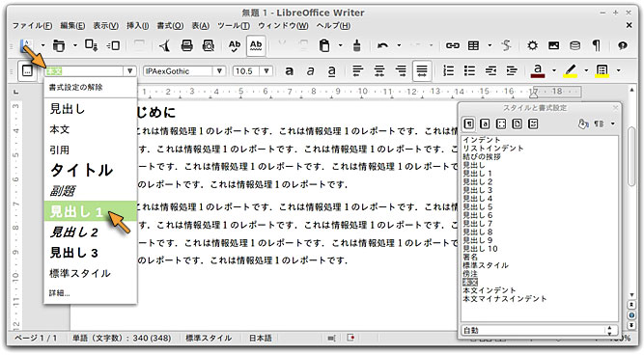Click the Help icon in toolbar
The height and width of the screenshot is (355, 644).
(x=623, y=45)
